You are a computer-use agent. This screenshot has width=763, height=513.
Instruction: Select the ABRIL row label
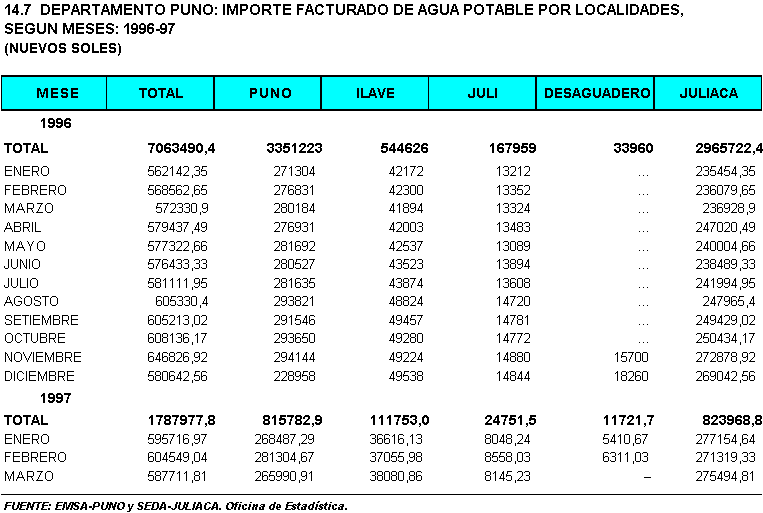(22, 227)
